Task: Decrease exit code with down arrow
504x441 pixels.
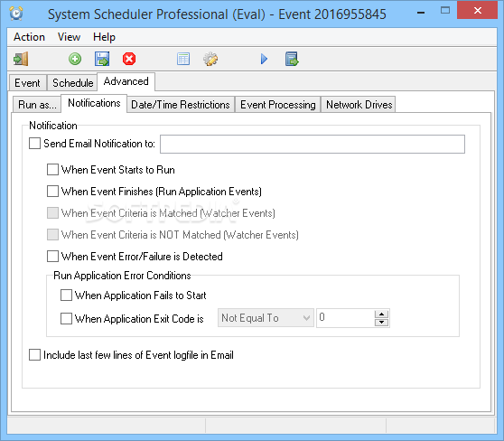Action: [x=381, y=322]
